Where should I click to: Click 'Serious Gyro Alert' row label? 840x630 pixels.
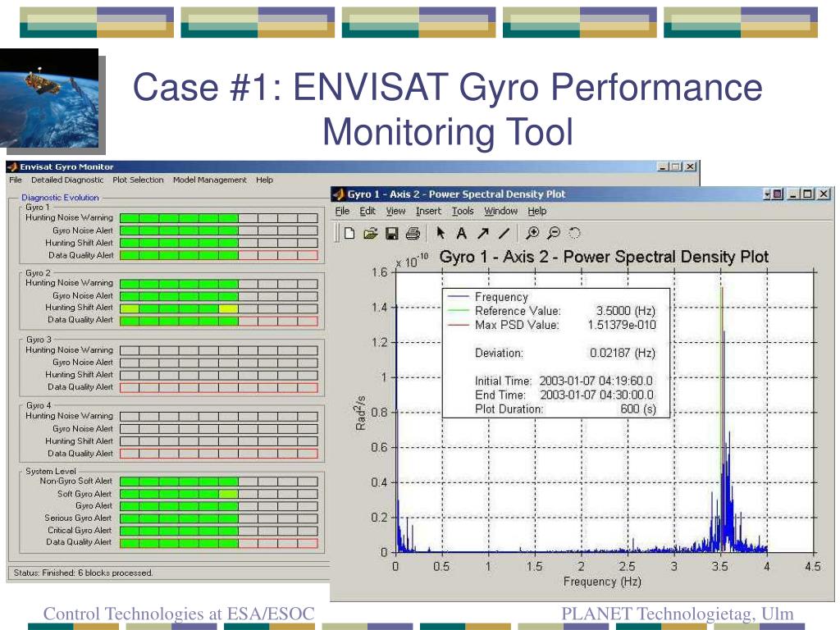click(78, 518)
